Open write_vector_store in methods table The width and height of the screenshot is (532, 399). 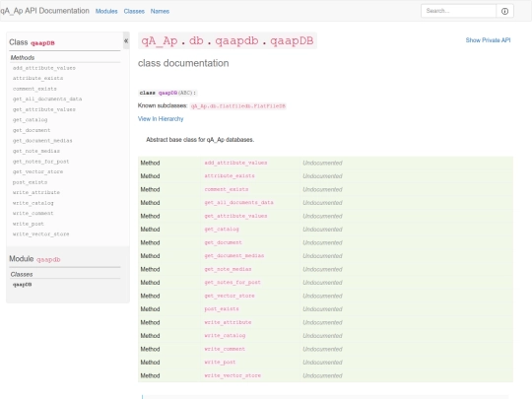[x=233, y=375]
